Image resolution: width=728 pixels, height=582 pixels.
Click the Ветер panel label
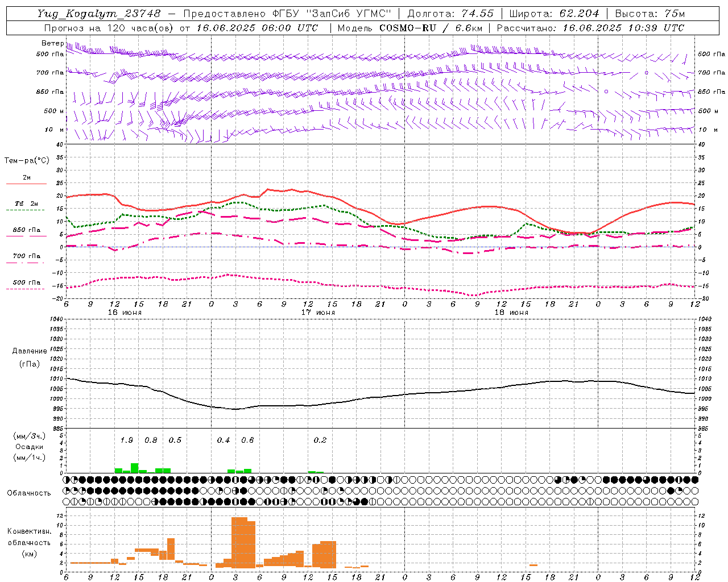52,43
